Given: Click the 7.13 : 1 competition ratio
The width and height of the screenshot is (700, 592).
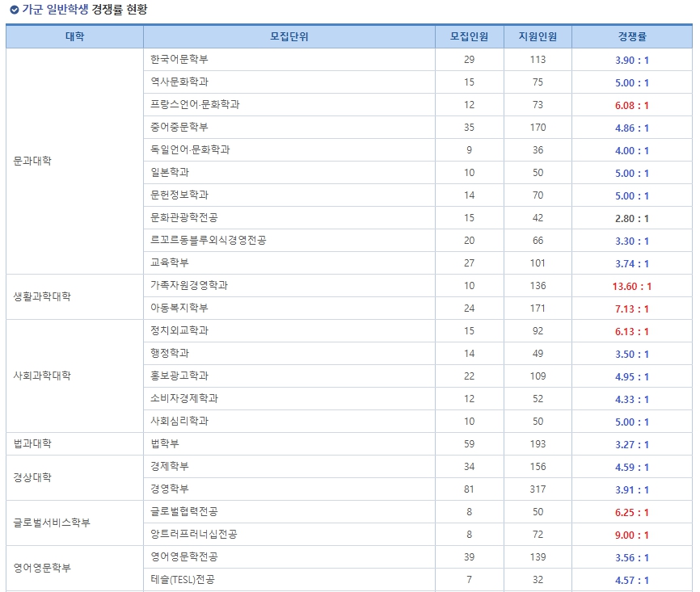Looking at the screenshot, I should pos(632,309).
